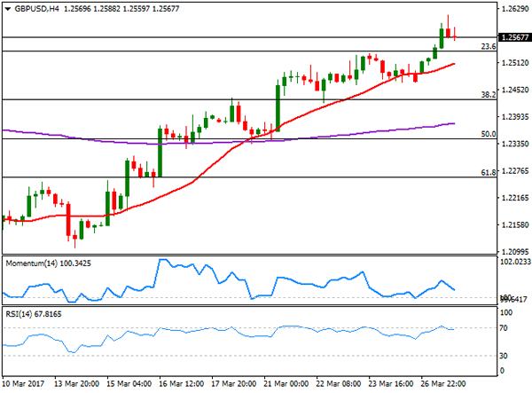Click the 102.0233 momentum scale value

[x=515, y=262]
